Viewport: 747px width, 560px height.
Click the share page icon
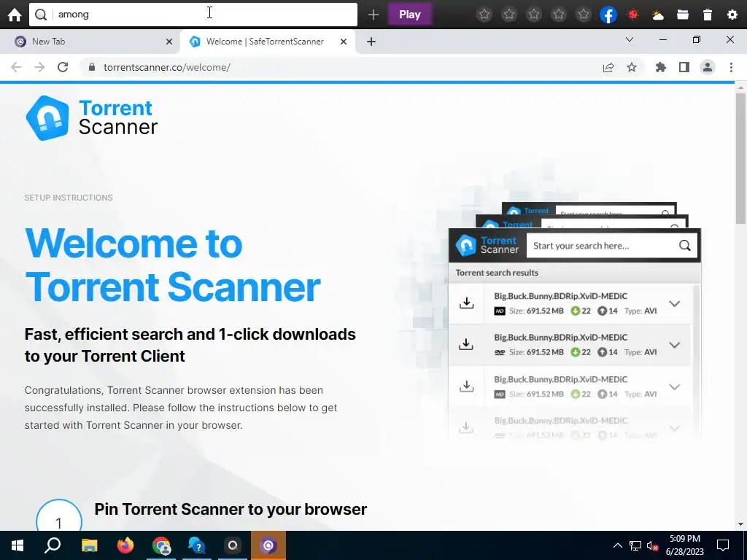point(608,67)
